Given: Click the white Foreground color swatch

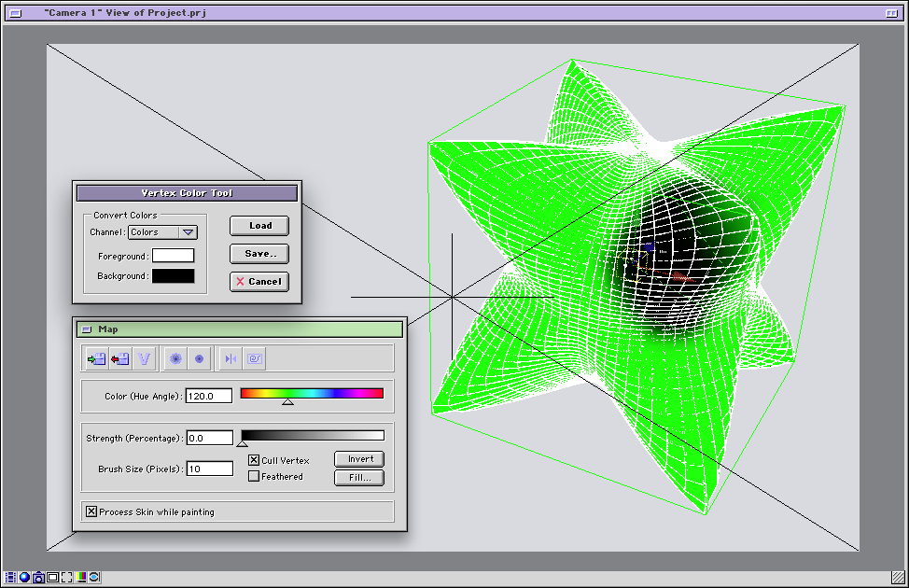Looking at the screenshot, I should tap(174, 256).
